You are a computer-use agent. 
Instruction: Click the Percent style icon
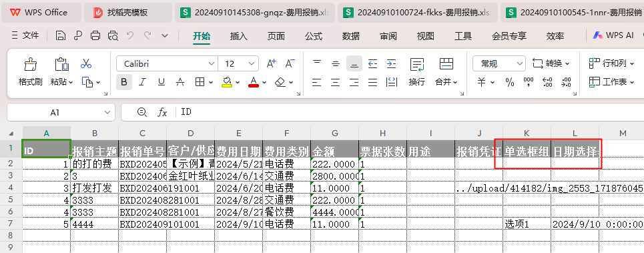510,82
